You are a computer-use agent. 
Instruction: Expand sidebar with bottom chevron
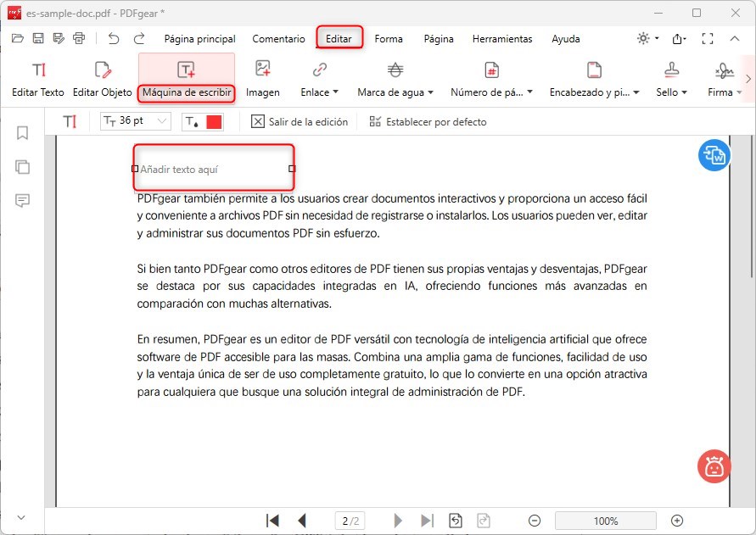[x=21, y=518]
